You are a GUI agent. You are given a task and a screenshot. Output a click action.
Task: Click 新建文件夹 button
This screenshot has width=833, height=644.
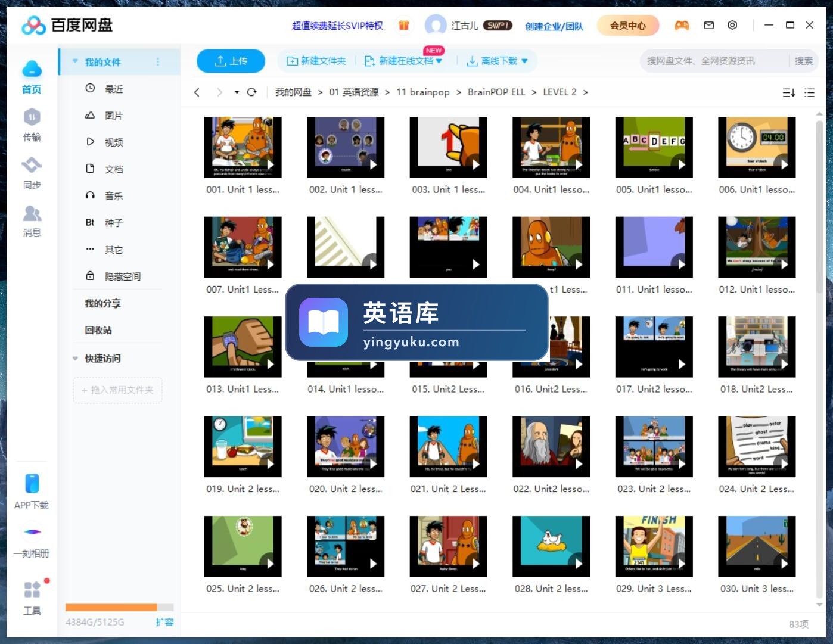point(316,61)
